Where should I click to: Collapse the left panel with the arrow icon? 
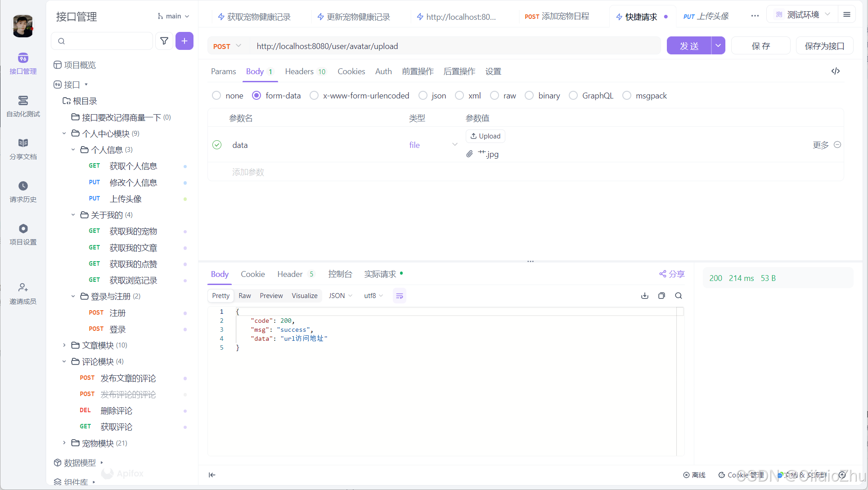(212, 475)
